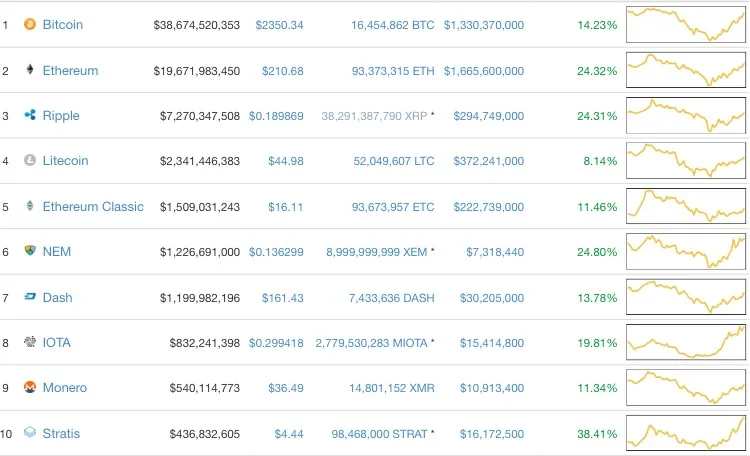Click IOTA volume $15,414,800
Viewport: 750px width, 456px height.
click(492, 343)
